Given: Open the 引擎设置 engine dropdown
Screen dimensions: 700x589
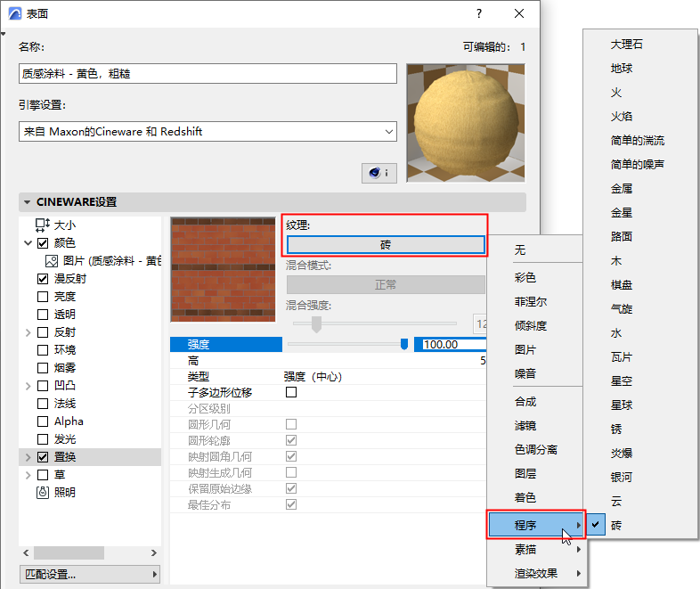Looking at the screenshot, I should pyautogui.click(x=208, y=131).
